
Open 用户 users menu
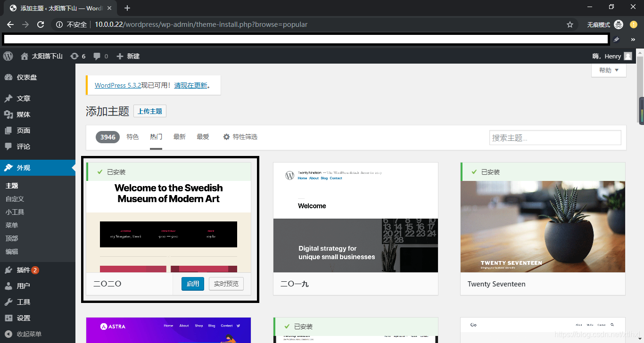[x=38, y=286]
